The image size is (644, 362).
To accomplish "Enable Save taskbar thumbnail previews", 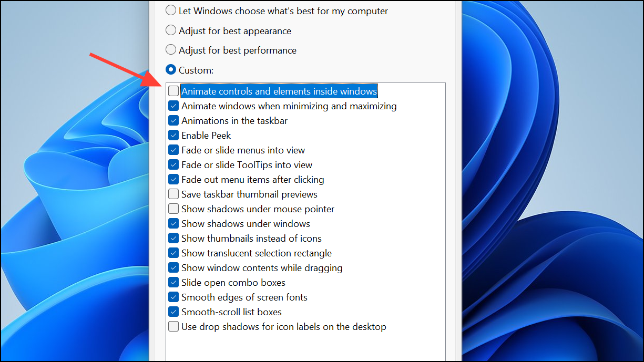I will click(x=173, y=194).
